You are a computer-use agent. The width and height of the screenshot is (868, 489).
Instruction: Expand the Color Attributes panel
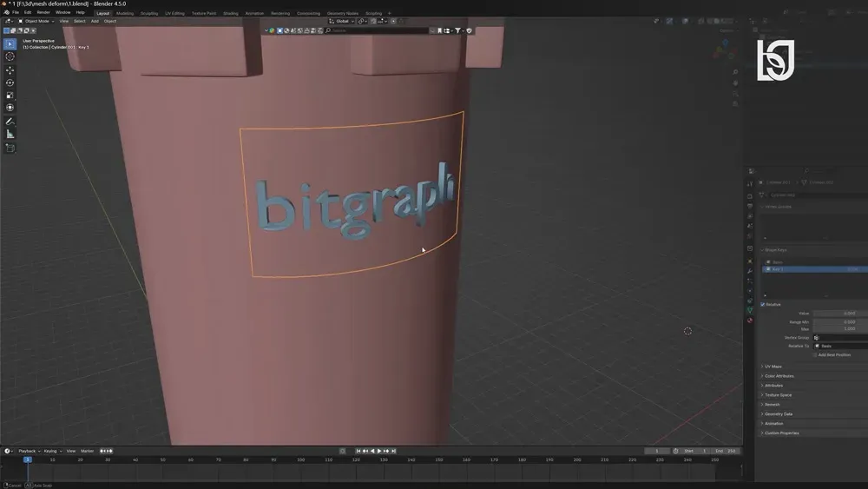[x=779, y=376]
